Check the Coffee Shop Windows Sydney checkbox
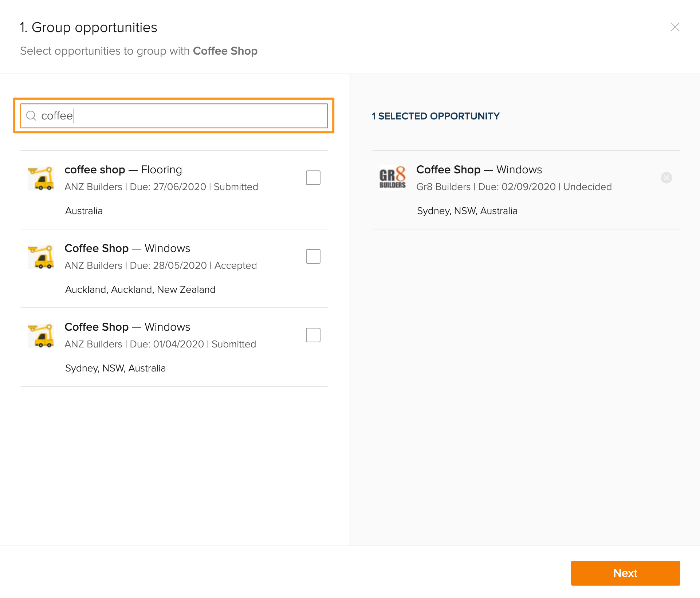The width and height of the screenshot is (700, 598). click(313, 335)
